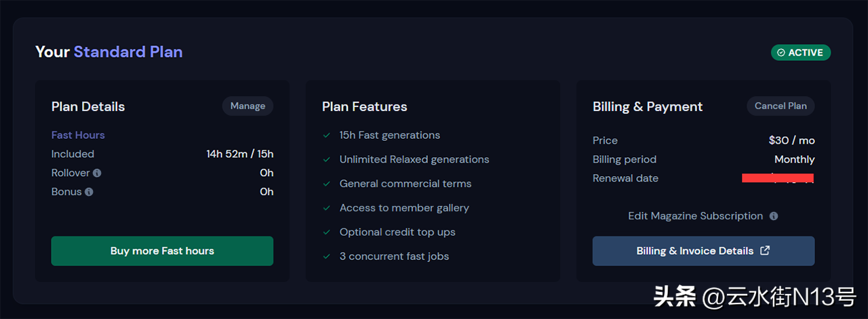Click checkmark beside General commercial terms
Image resolution: width=868 pixels, height=319 pixels.
pyautogui.click(x=327, y=184)
